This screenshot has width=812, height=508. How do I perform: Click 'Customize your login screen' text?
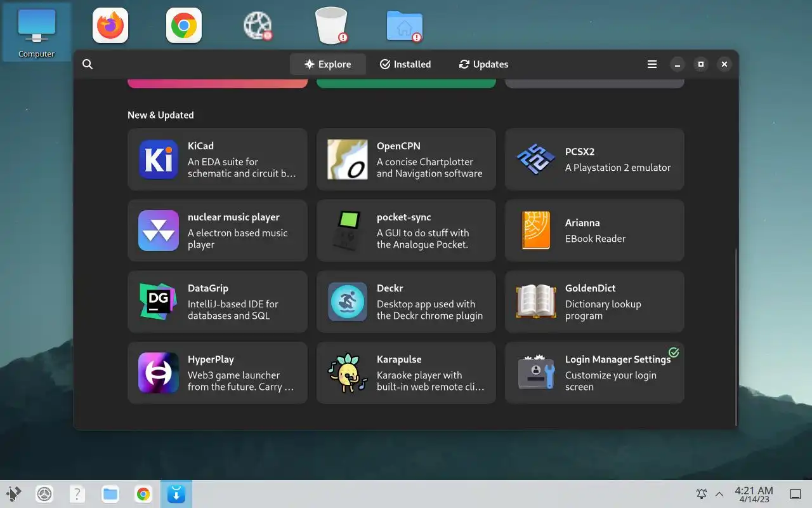pos(611,381)
